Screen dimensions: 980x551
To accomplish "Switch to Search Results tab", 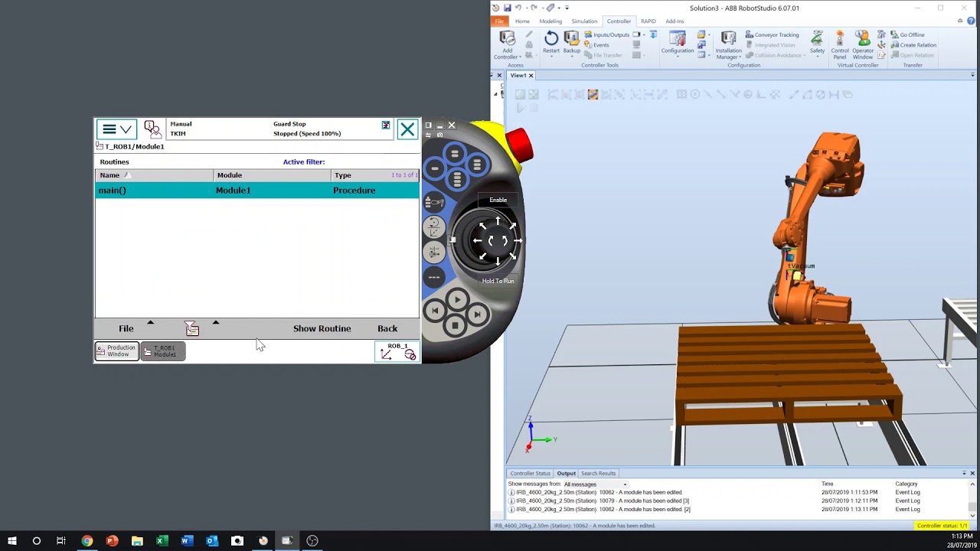I will click(x=598, y=473).
